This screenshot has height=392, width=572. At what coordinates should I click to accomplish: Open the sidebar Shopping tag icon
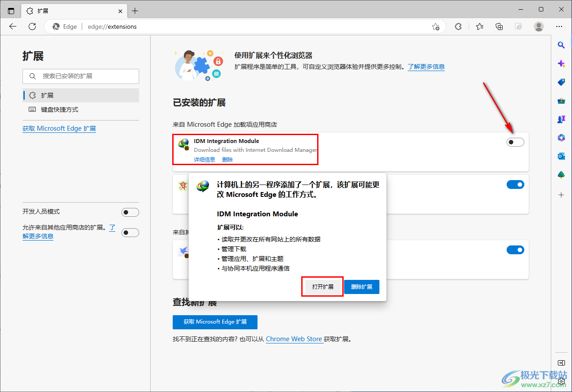coord(561,82)
